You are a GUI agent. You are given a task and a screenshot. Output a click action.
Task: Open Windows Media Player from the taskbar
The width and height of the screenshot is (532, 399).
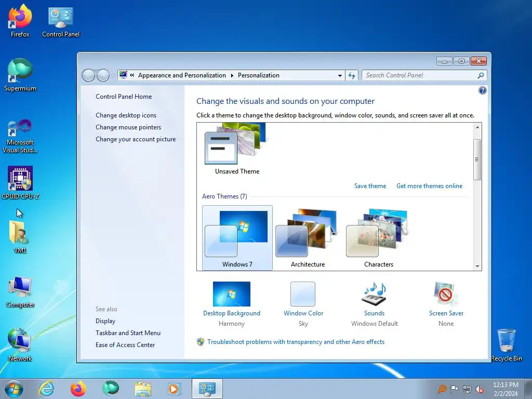(175, 389)
